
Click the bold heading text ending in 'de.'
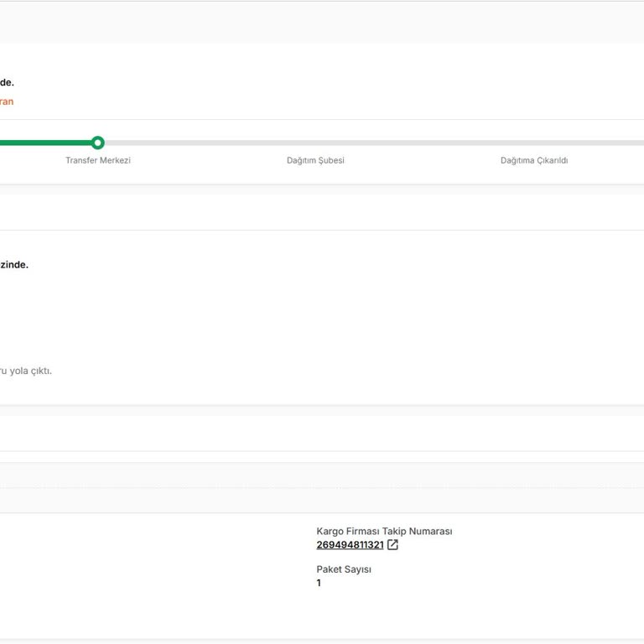pos(7,82)
